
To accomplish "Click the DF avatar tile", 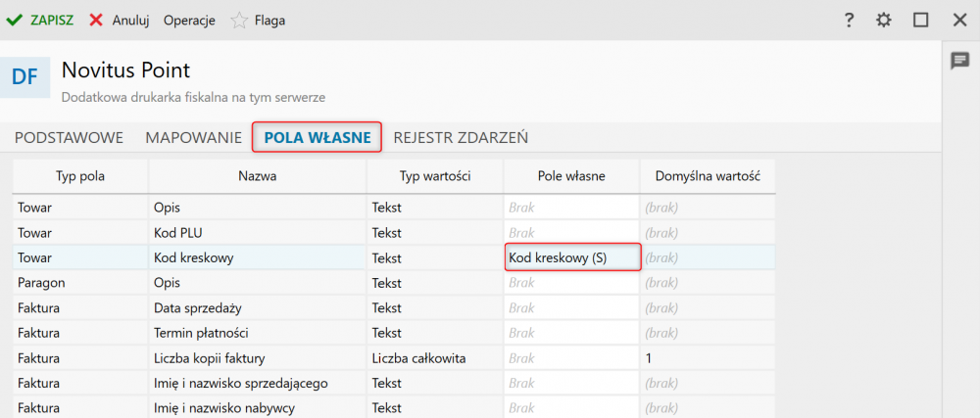I will tap(25, 77).
